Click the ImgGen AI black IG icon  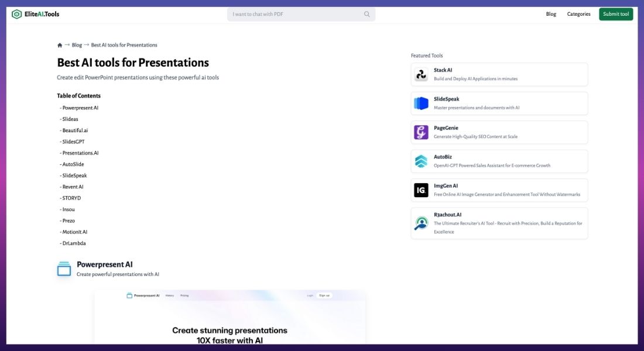pyautogui.click(x=421, y=190)
